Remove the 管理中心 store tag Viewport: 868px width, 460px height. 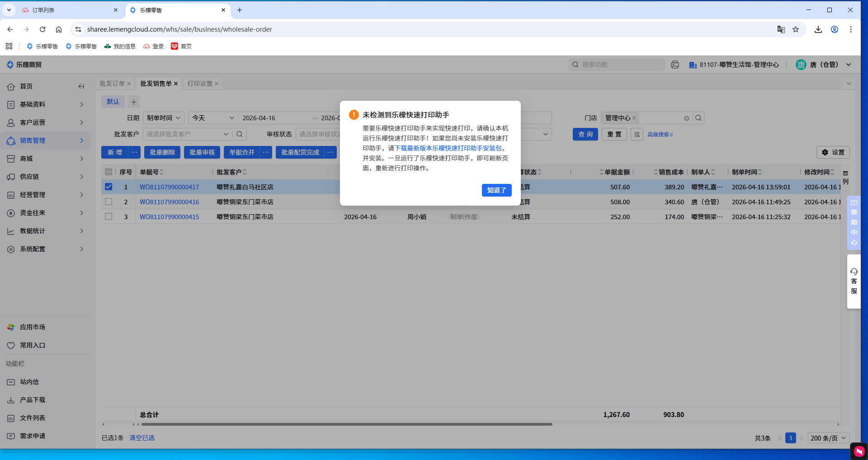(x=634, y=118)
